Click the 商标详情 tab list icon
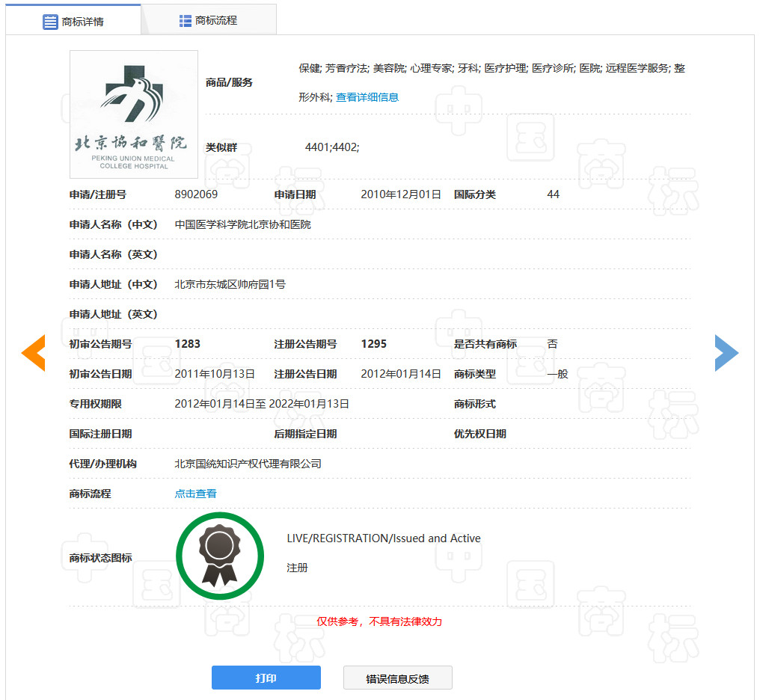The width and height of the screenshot is (760, 700). point(50,22)
